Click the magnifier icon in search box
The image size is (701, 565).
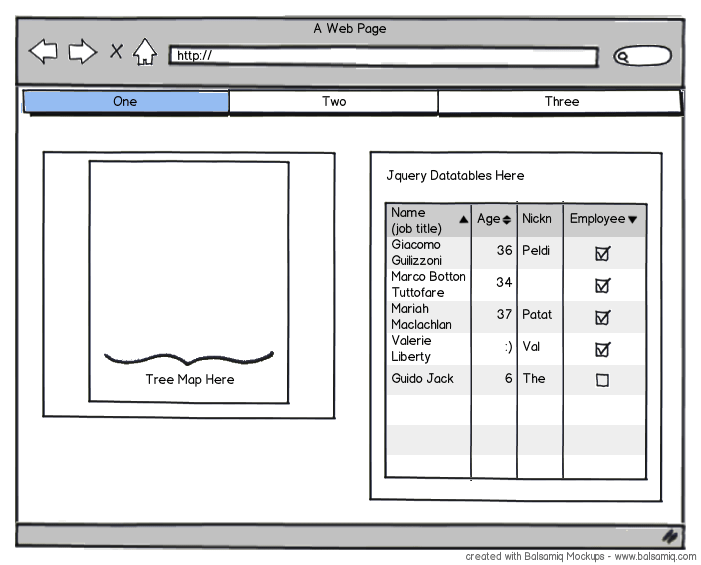point(622,57)
